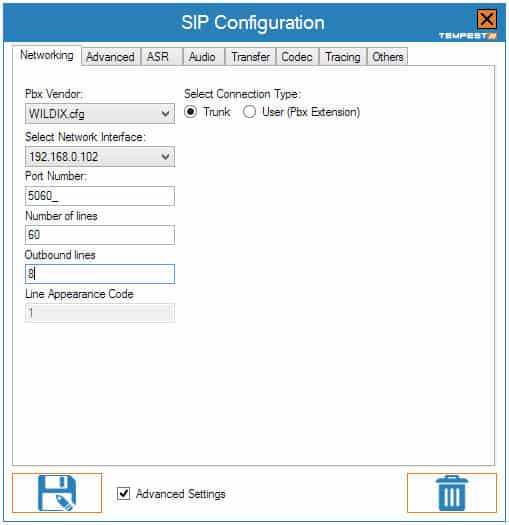Switch to the Advanced tab
509x525 pixels.
(110, 57)
